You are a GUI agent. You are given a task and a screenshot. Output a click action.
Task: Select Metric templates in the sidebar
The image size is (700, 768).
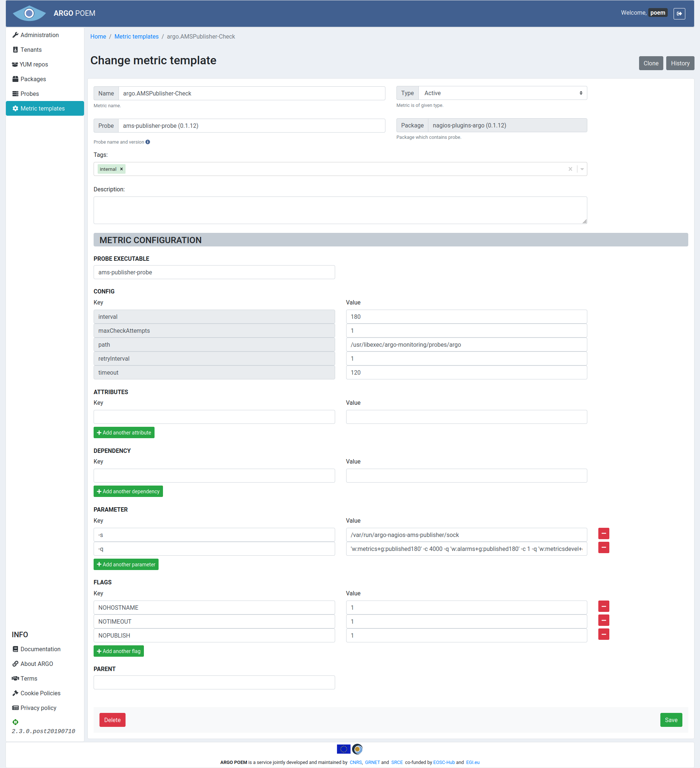coord(45,108)
